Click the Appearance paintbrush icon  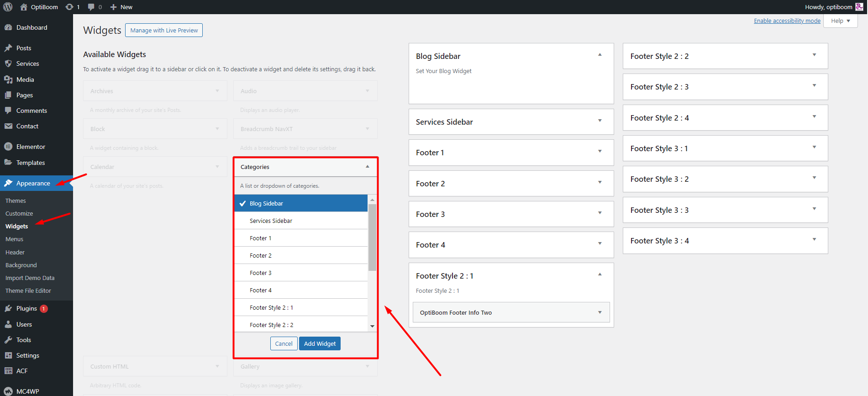pos(8,183)
